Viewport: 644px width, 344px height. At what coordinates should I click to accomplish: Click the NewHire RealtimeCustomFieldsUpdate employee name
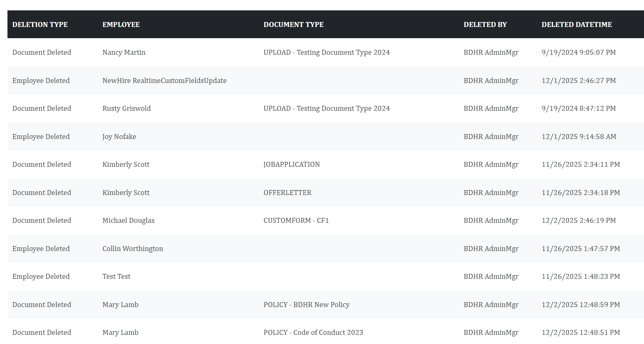tap(165, 81)
